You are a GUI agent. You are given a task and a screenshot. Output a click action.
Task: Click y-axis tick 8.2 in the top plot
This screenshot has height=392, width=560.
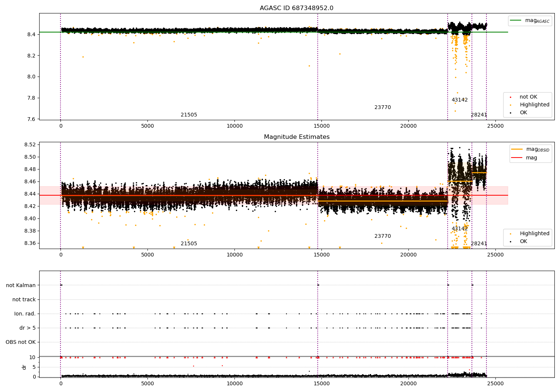(31, 56)
